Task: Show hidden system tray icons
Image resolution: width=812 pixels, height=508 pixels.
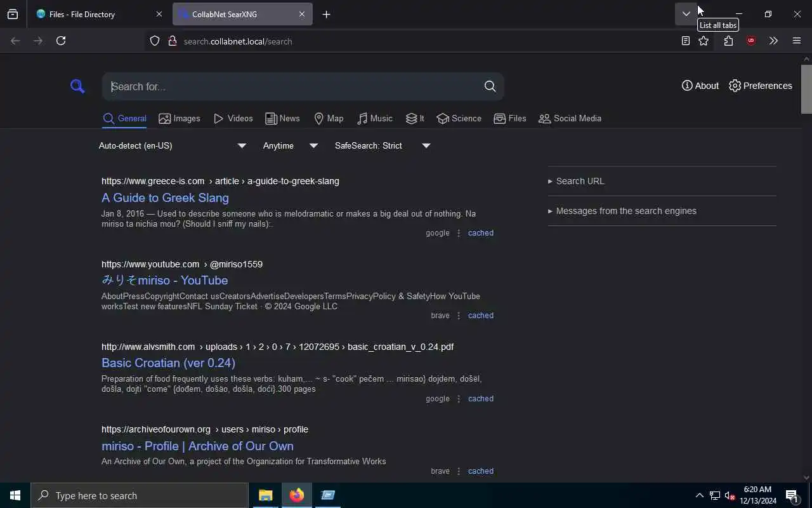Action: coord(699,495)
